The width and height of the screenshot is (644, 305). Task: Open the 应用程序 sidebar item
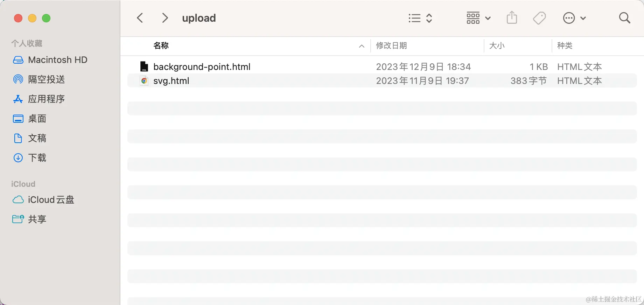tap(39, 99)
